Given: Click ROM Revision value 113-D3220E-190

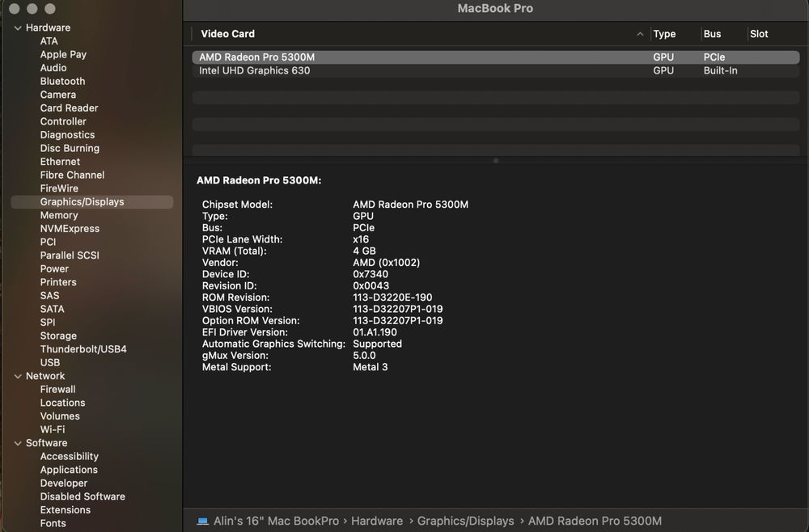Looking at the screenshot, I should coord(392,298).
